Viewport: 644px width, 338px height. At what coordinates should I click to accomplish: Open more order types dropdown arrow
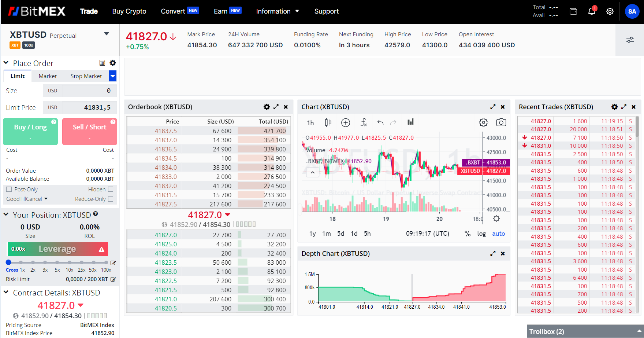(x=113, y=76)
